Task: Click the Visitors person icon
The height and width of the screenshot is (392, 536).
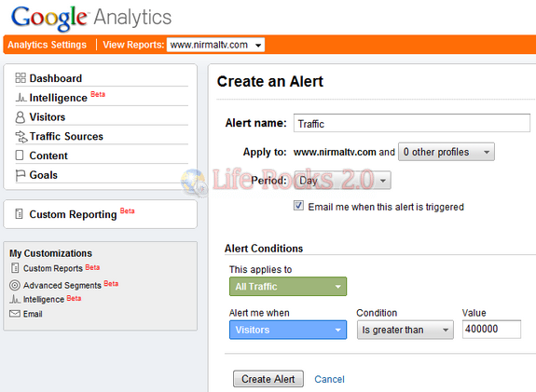Action: (21, 117)
